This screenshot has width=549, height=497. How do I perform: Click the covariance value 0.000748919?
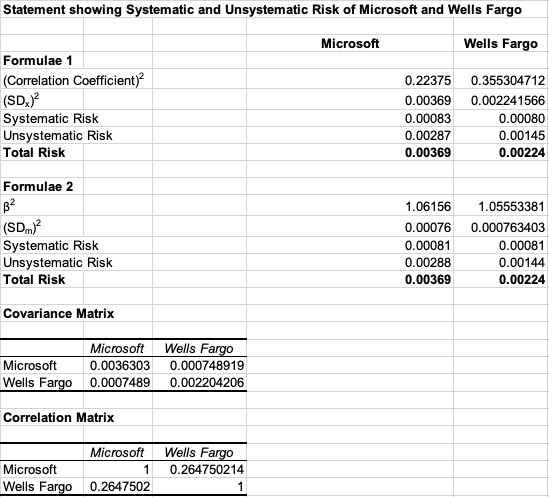[x=207, y=366]
